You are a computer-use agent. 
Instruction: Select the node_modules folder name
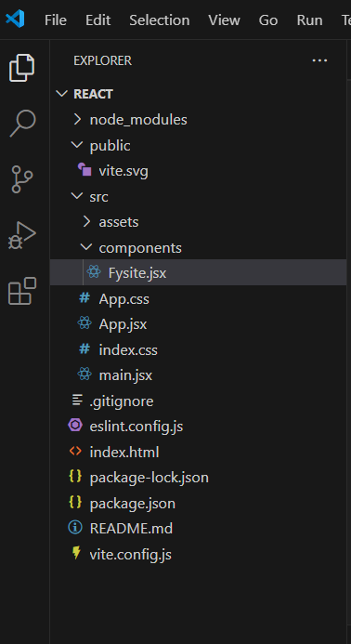point(138,120)
